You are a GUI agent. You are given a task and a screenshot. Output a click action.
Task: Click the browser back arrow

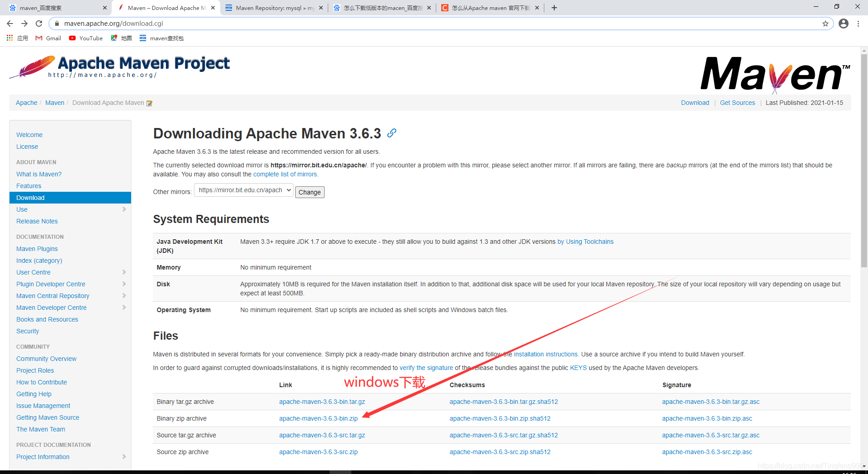coord(10,24)
